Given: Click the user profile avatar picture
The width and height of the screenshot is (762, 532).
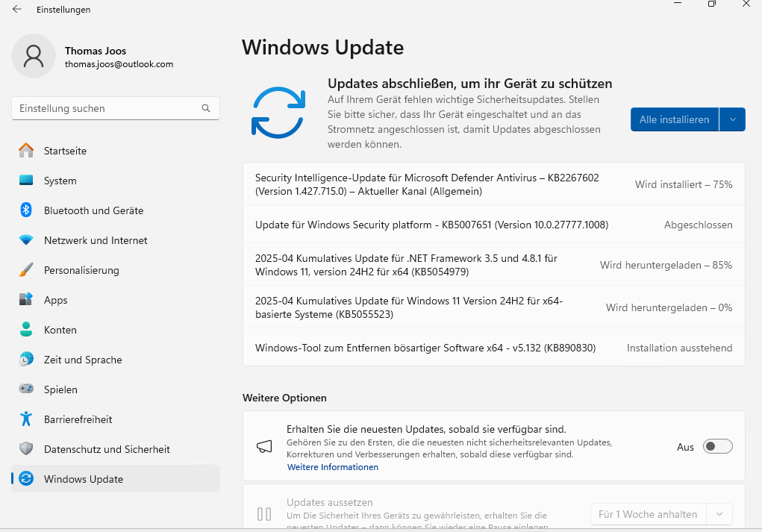Looking at the screenshot, I should [34, 56].
